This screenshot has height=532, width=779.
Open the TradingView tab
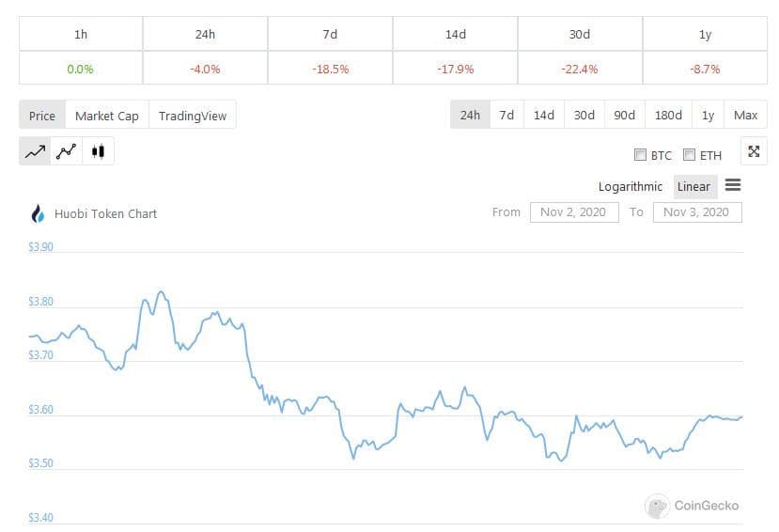193,116
